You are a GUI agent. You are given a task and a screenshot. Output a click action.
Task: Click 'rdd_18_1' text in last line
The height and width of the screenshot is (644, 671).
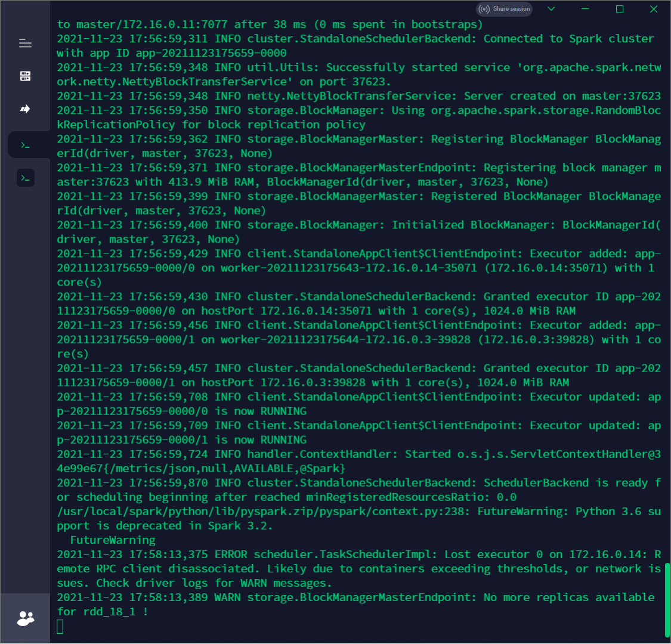pos(110,612)
